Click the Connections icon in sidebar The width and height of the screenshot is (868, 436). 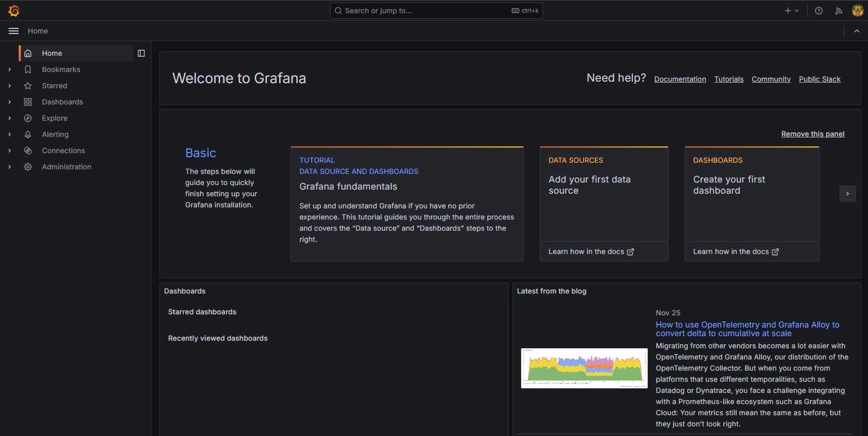point(28,151)
